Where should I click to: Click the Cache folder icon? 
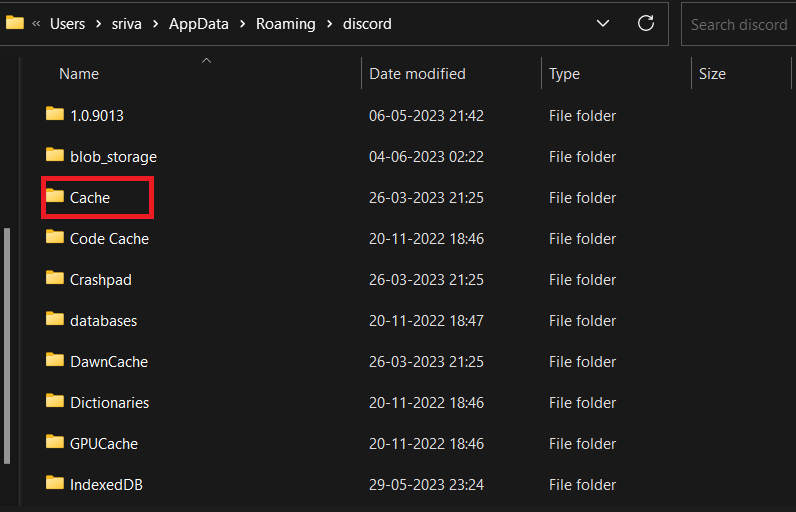tap(55, 197)
